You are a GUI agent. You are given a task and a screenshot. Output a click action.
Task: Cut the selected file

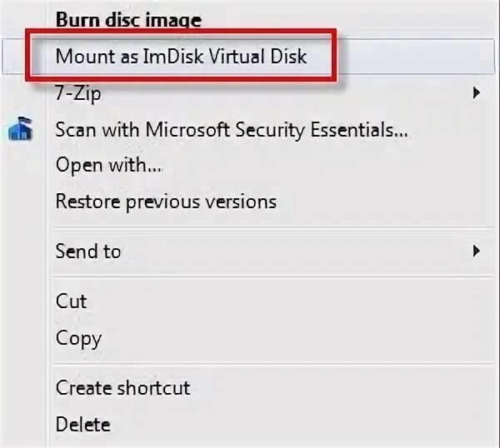[71, 301]
